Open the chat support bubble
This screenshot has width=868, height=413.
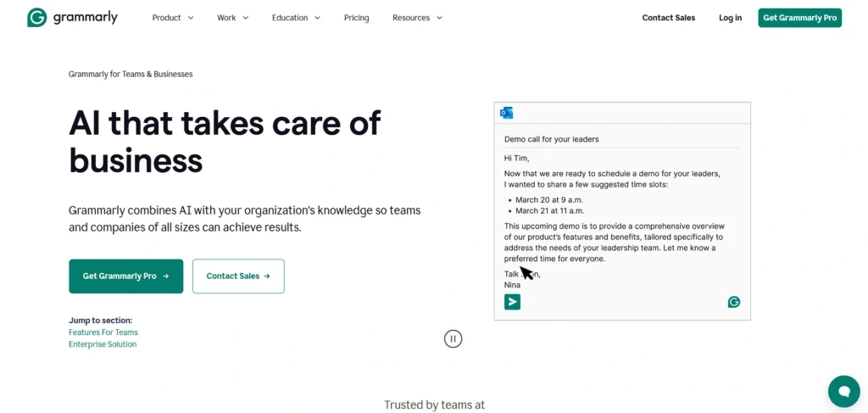pos(843,392)
